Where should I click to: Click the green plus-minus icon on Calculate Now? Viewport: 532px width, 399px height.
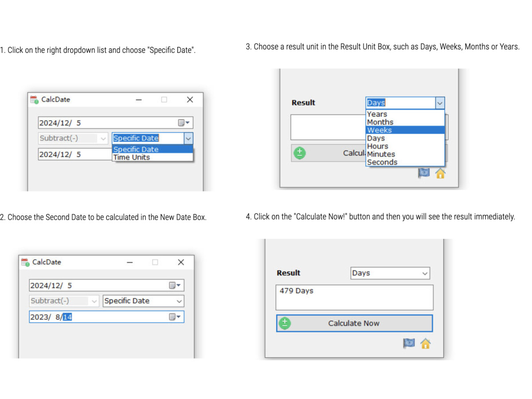pos(284,323)
